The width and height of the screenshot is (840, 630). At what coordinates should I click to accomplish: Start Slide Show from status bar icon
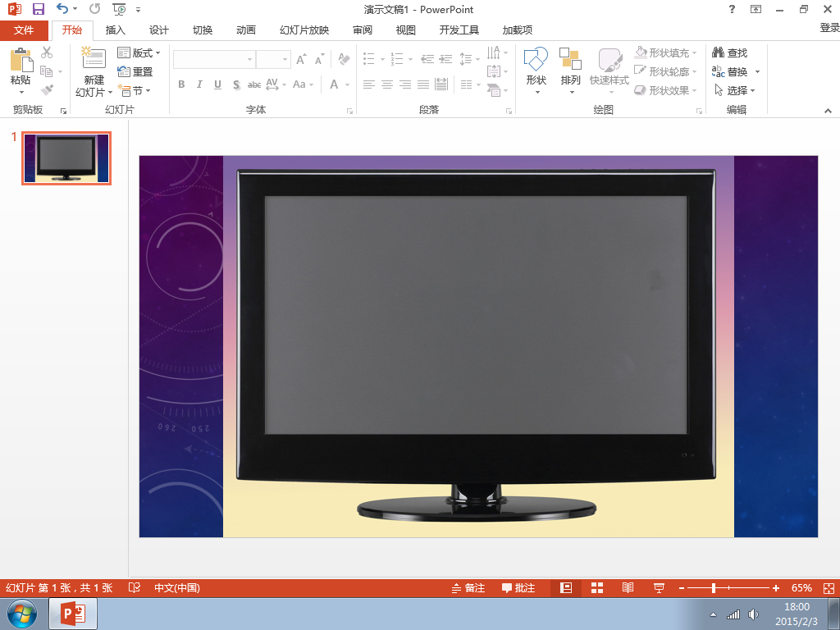tap(659, 587)
